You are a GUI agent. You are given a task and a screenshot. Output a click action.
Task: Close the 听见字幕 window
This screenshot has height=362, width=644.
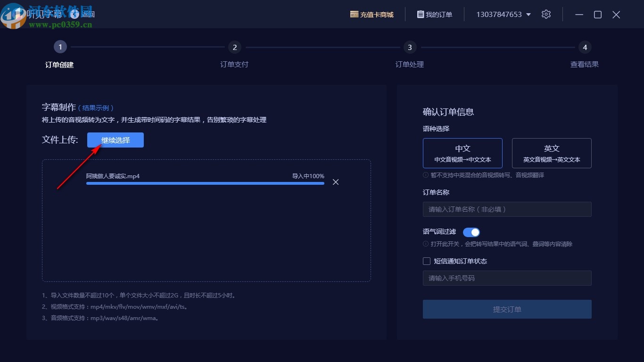tap(616, 15)
